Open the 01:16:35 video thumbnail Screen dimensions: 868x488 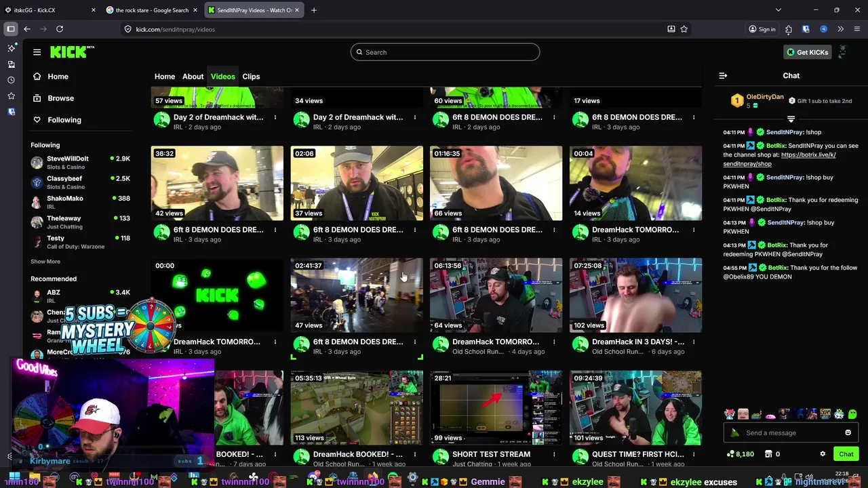496,183
